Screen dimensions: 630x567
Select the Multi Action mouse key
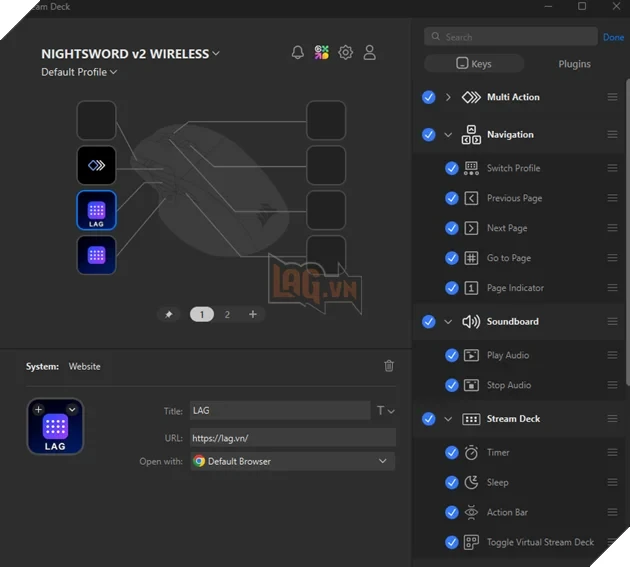point(96,165)
